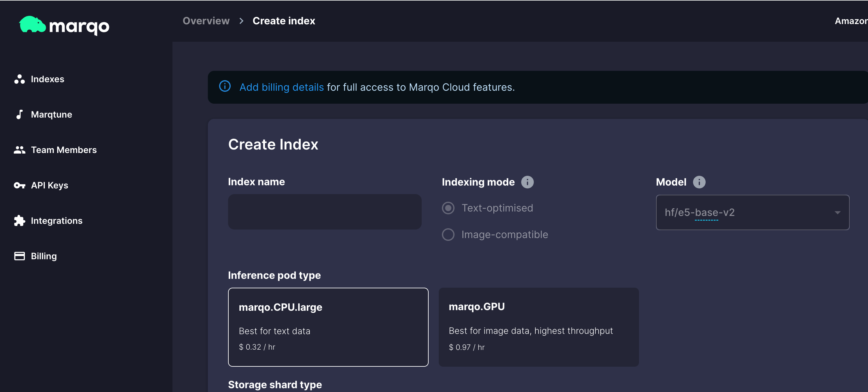Viewport: 868px width, 392px height.
Task: Click the billing banner info icon
Action: tap(225, 86)
